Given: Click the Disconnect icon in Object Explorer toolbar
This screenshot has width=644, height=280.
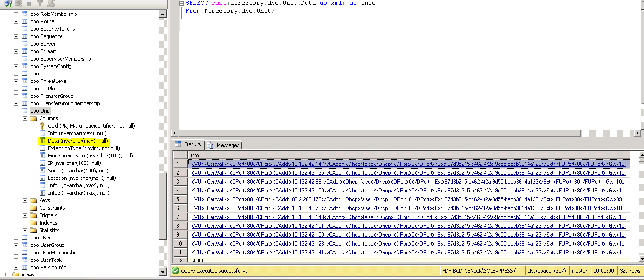Looking at the screenshot, I should point(19,3).
